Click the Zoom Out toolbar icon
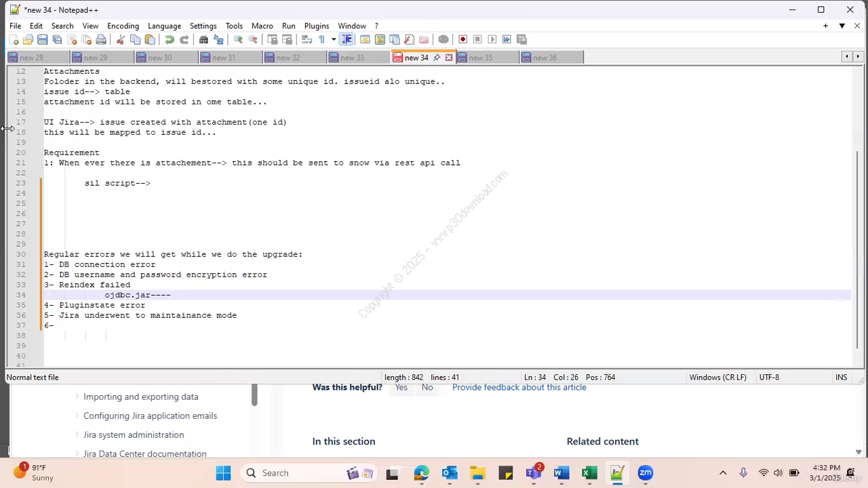Viewport: 868px width, 488px height. [x=253, y=39]
